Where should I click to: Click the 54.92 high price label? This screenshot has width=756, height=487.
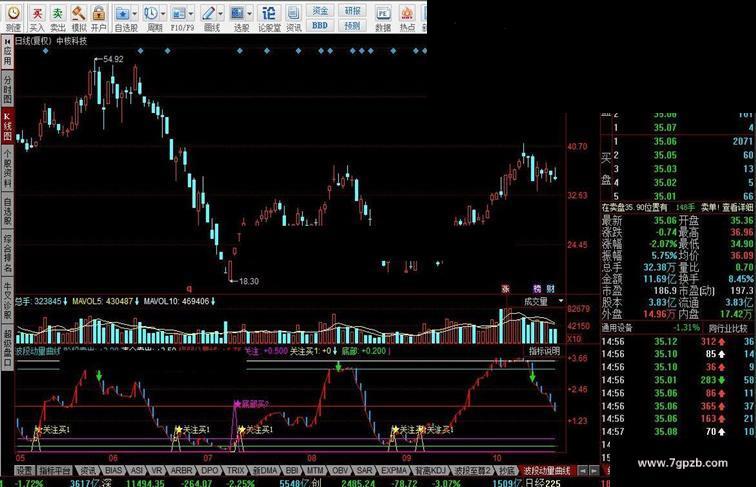tap(113, 59)
